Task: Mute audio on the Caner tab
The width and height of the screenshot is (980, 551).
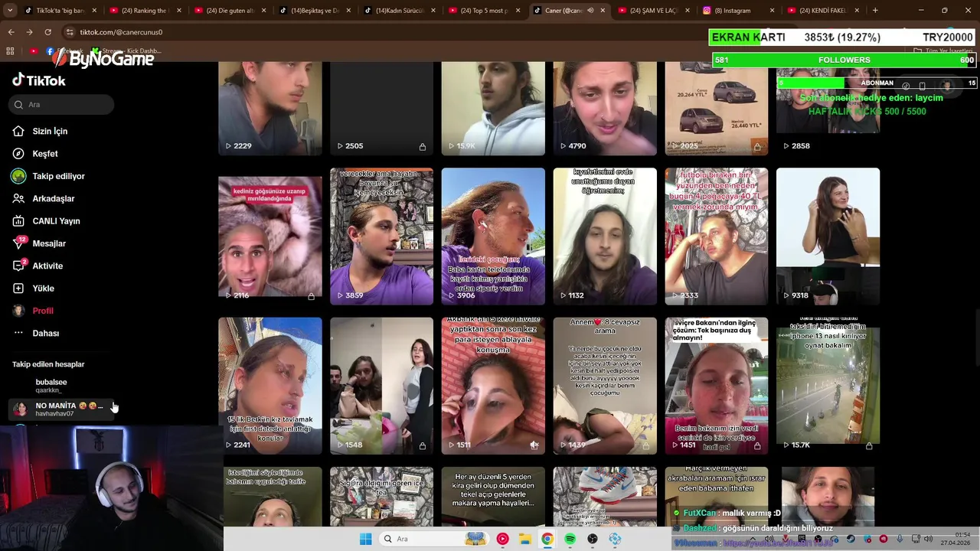Action: click(590, 11)
